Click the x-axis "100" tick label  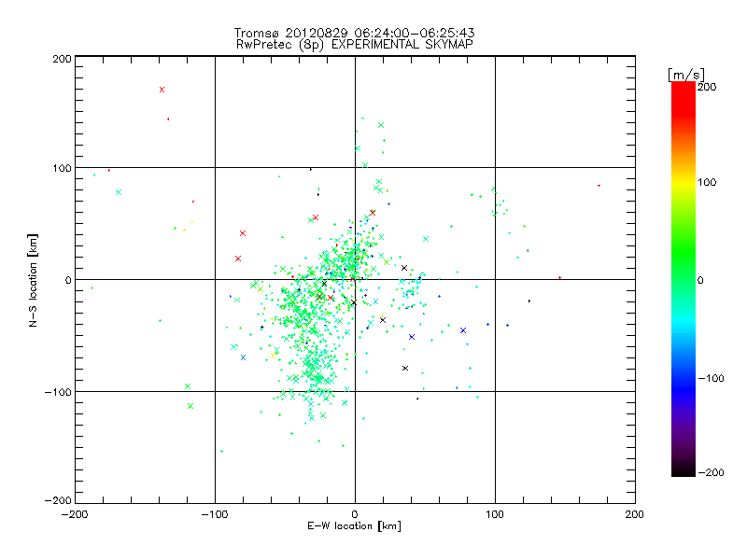[495, 514]
